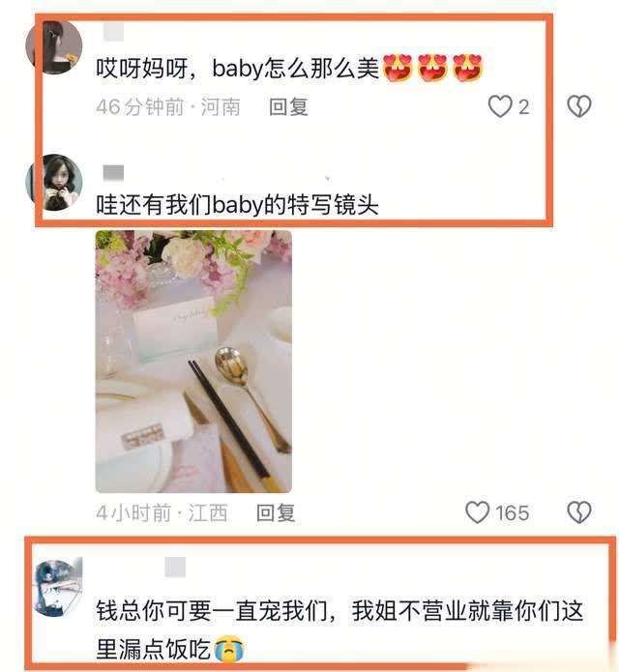Screen dimensions: 619x672
Task: Like the Henan comment with 2 likes
Action: pyautogui.click(x=500, y=106)
